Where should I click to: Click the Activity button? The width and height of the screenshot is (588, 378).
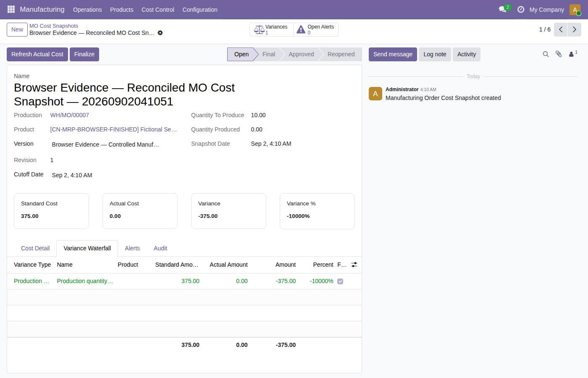pos(467,54)
